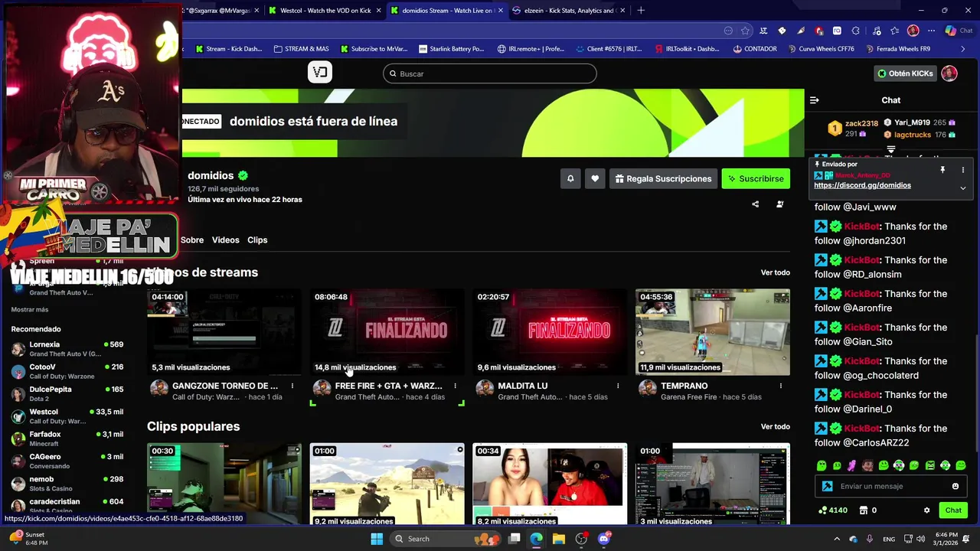The width and height of the screenshot is (980, 551).
Task: Click the channel points 4140 icon
Action: 823,510
